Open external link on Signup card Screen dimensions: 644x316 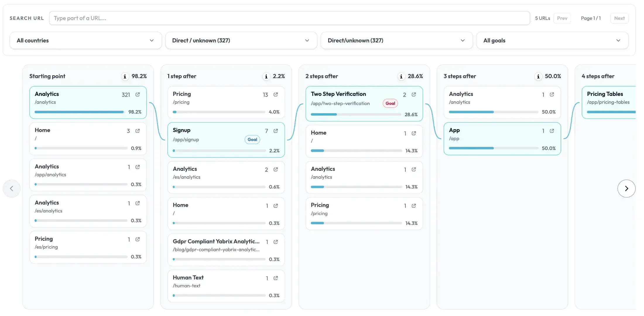point(276,131)
